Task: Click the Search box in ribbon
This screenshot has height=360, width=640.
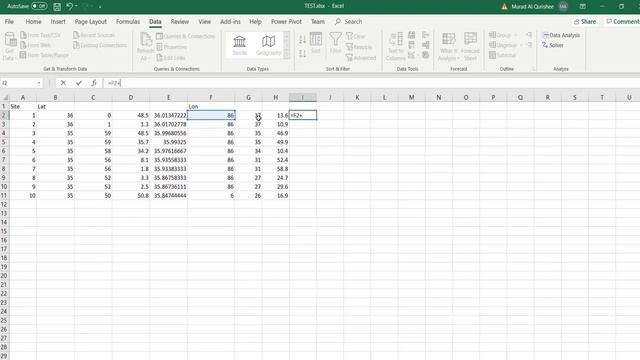Action: click(x=349, y=22)
